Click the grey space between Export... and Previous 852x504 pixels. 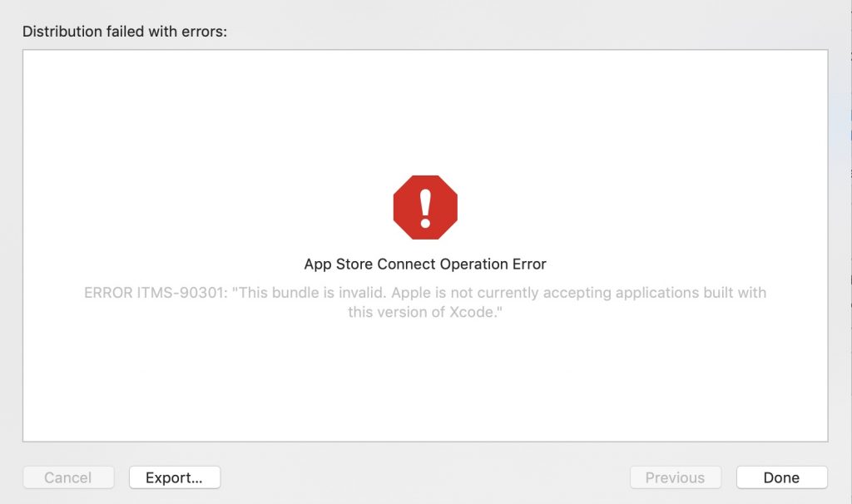point(425,477)
